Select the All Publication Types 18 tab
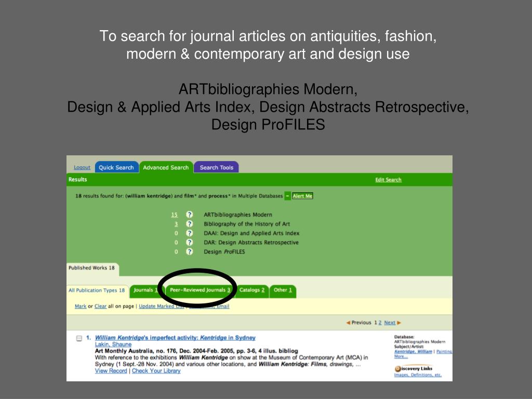532x399 pixels. (x=97, y=290)
